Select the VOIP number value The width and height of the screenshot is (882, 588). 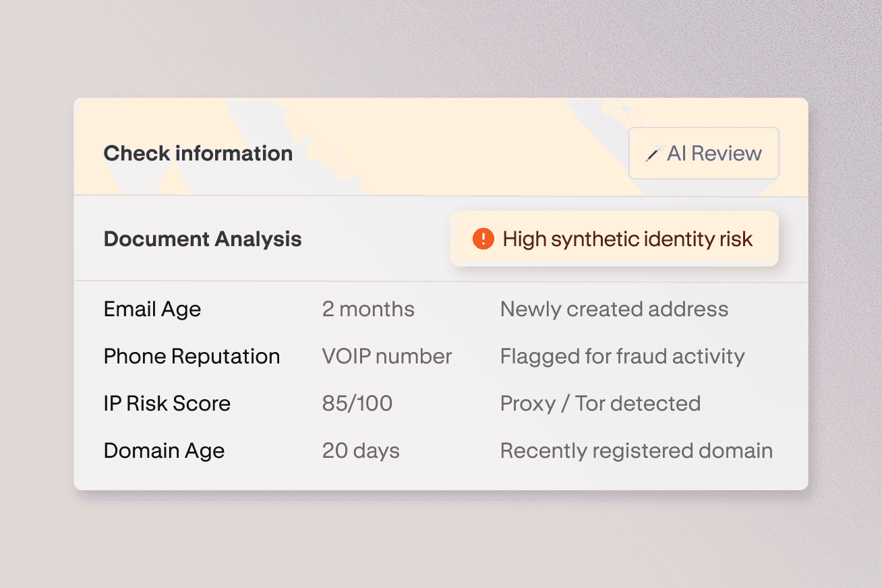pos(387,356)
